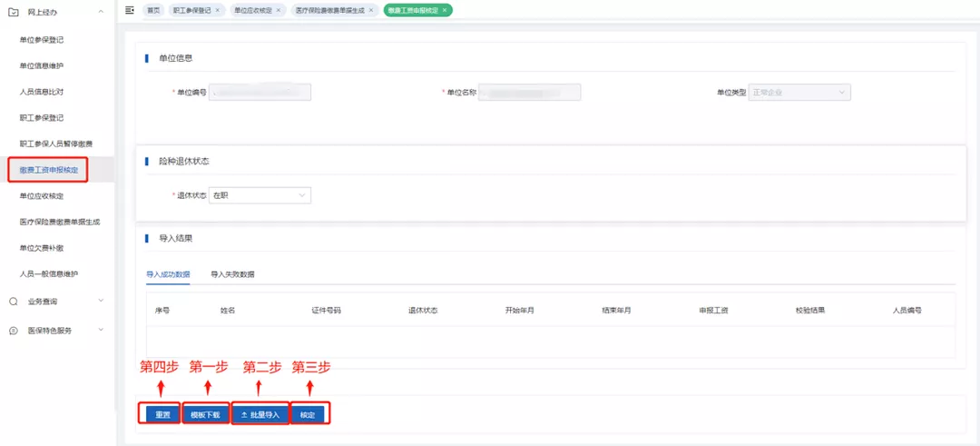Collapse the 网上经办 menu section
Image resolution: width=980 pixels, height=446 pixels.
point(100,12)
